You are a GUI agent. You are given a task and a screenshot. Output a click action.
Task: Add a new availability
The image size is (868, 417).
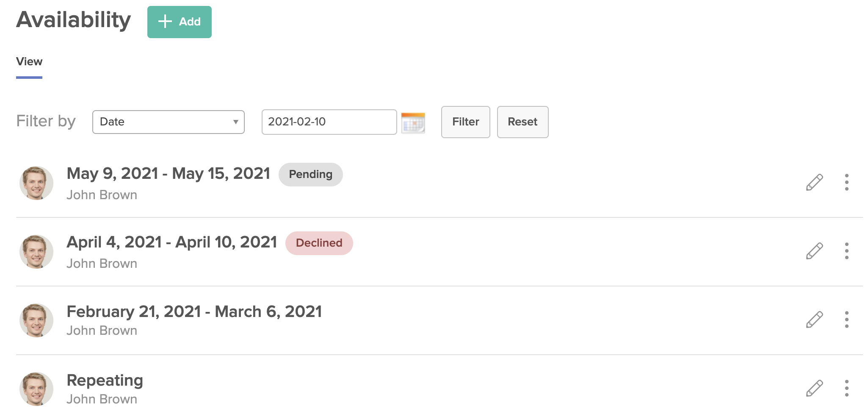[x=180, y=22]
